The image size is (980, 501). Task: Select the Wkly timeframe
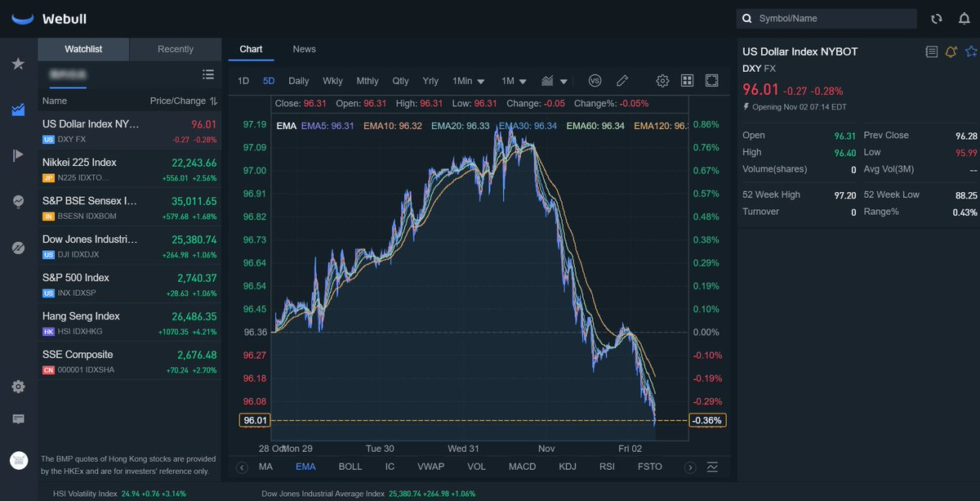[x=332, y=81]
